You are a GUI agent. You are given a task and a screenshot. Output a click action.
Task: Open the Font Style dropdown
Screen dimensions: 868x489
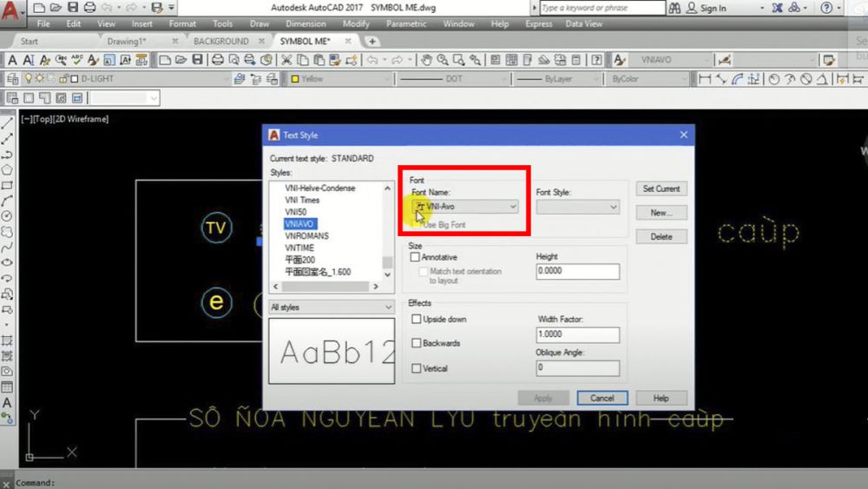pos(577,207)
